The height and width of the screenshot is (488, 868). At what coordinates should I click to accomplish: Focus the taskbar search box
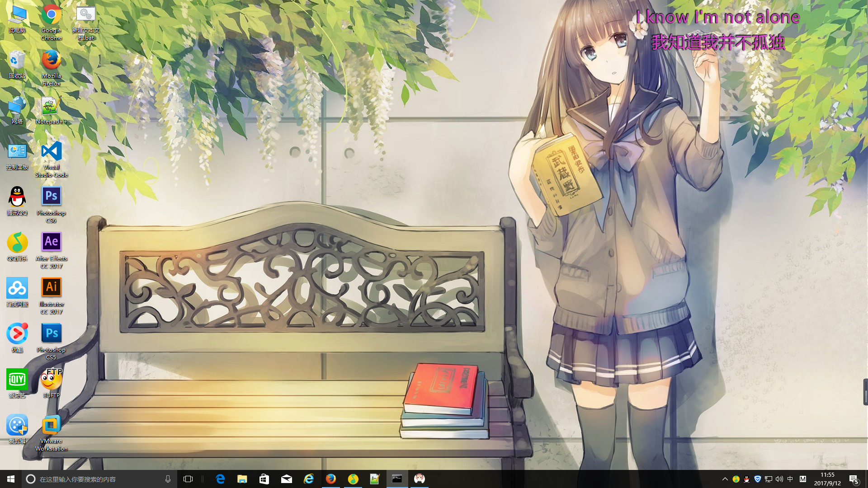click(99, 479)
